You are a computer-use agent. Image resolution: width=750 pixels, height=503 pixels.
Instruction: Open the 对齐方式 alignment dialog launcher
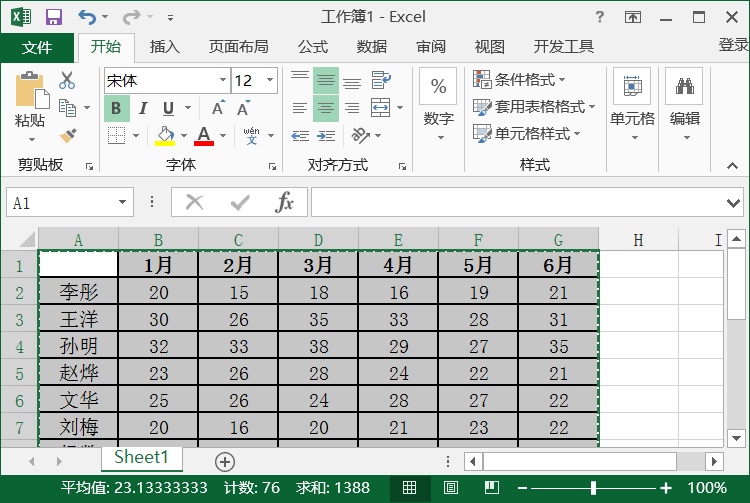tap(402, 166)
